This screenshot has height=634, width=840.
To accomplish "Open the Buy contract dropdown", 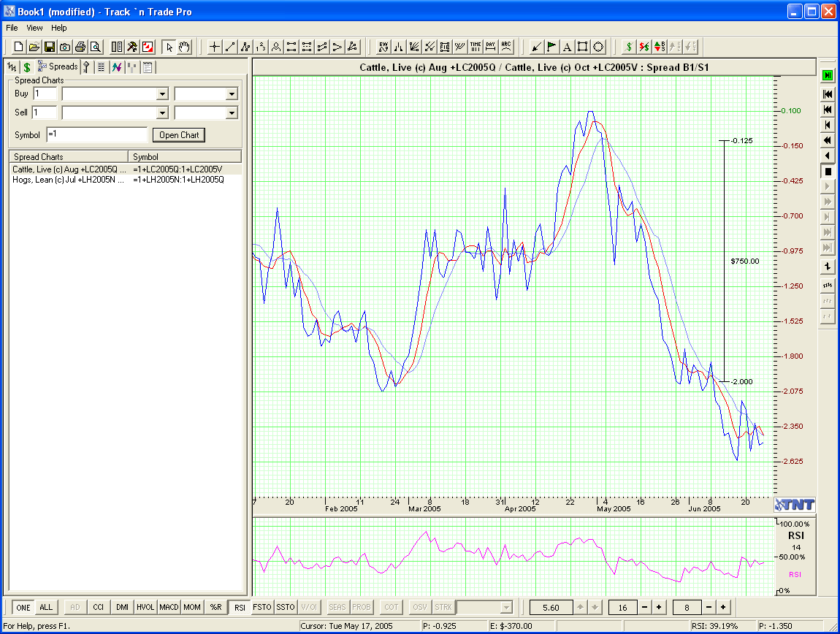I will 162,94.
